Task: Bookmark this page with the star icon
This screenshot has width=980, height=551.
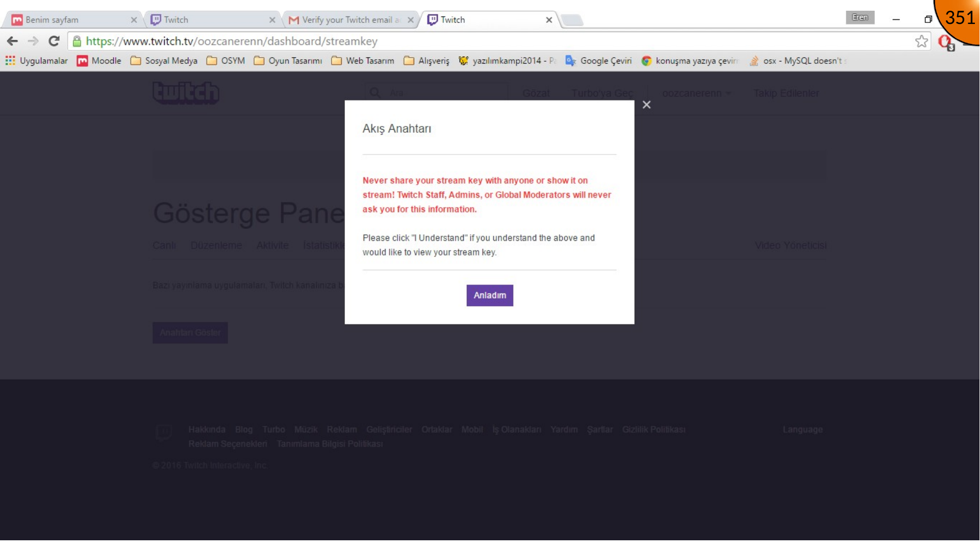Action: coord(921,41)
